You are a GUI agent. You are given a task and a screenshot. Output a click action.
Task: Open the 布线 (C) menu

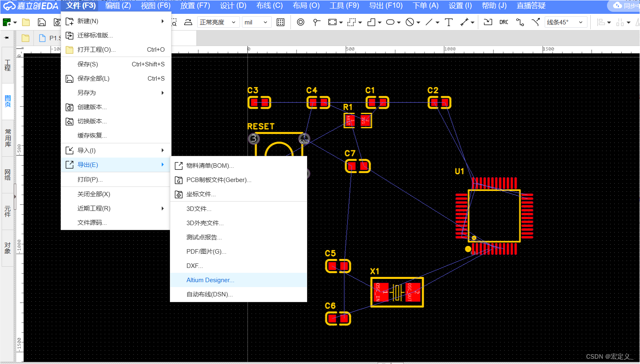pyautogui.click(x=269, y=6)
